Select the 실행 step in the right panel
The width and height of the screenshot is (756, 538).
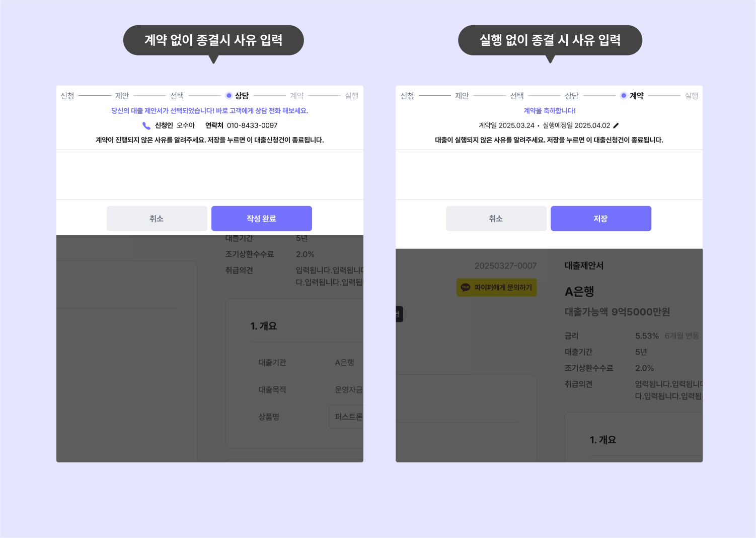click(692, 96)
